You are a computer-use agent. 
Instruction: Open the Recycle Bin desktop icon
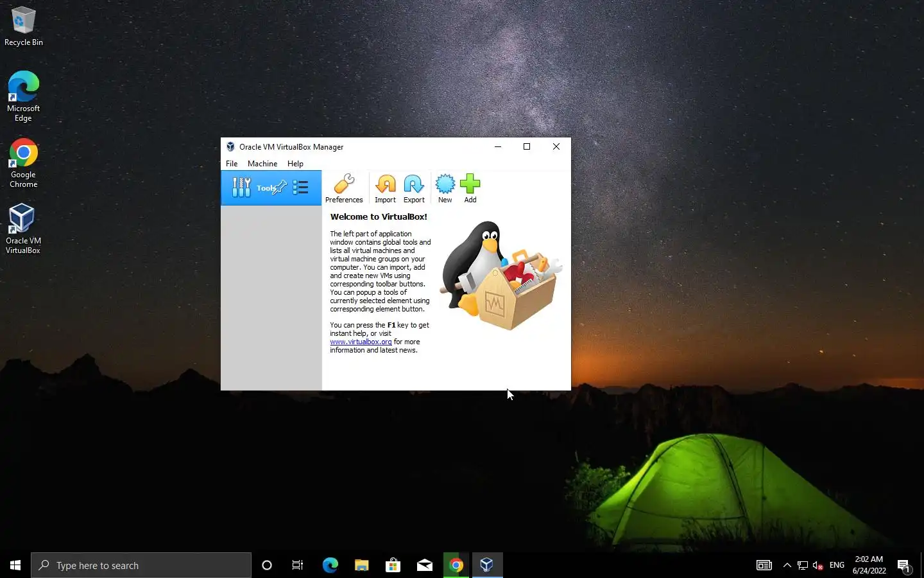[x=24, y=26]
